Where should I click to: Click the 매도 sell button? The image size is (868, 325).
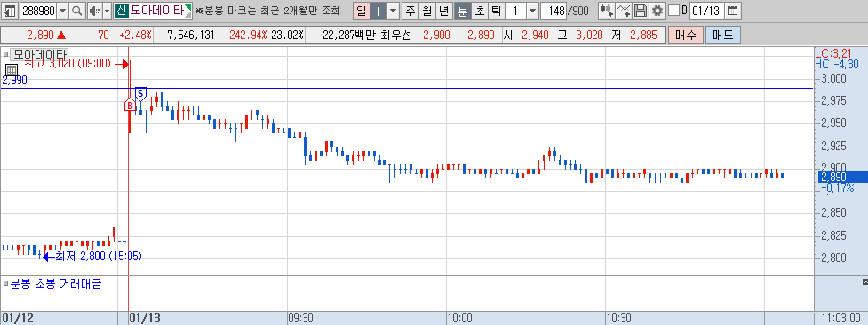coord(722,35)
